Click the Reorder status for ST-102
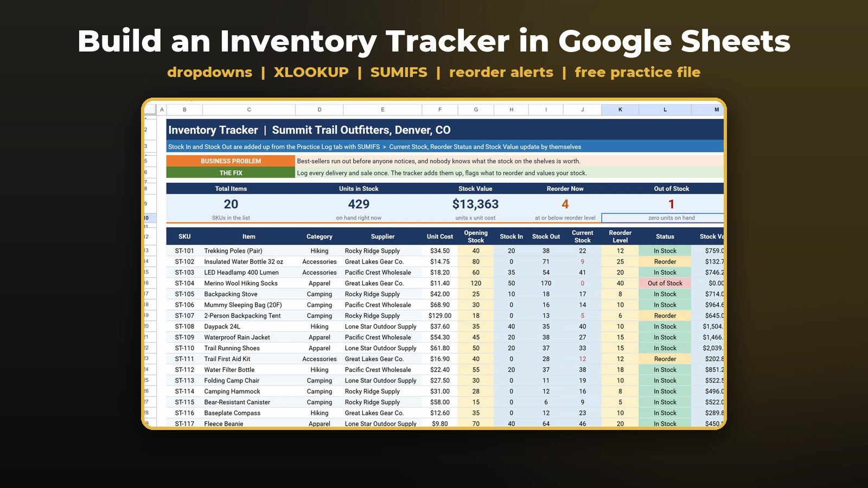The image size is (868, 488). point(665,261)
